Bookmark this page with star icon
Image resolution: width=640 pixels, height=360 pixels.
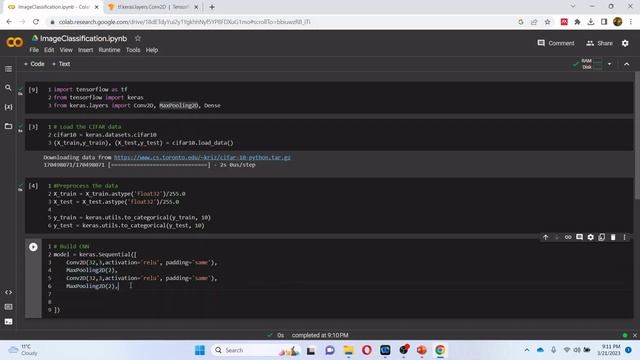click(547, 22)
